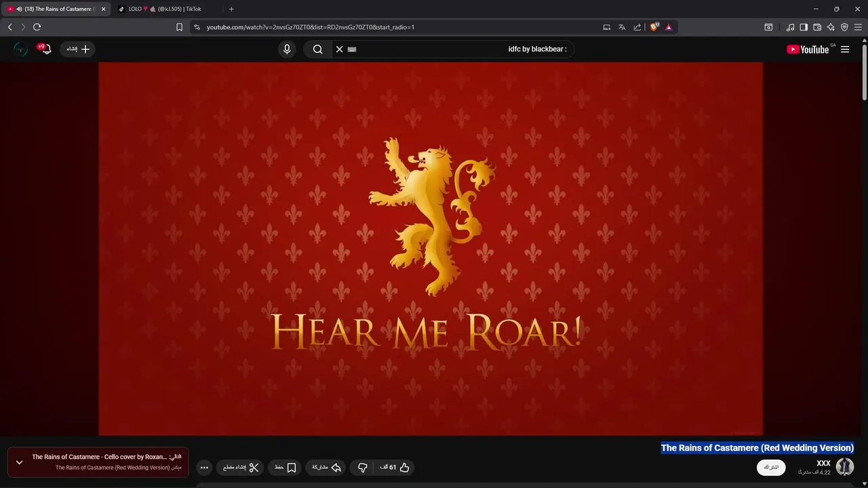Click the search magnifier button

pos(317,49)
